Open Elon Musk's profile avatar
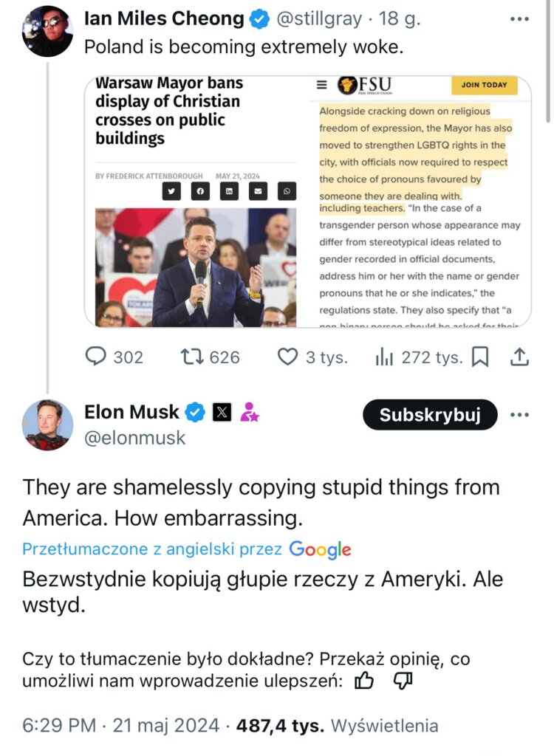 [48, 425]
